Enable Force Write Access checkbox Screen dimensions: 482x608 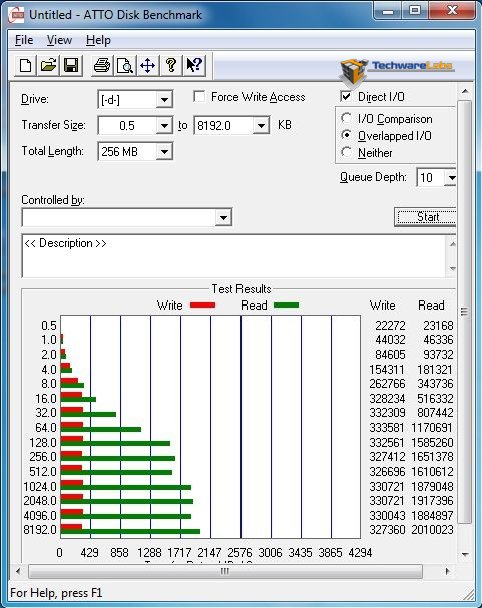tap(199, 97)
